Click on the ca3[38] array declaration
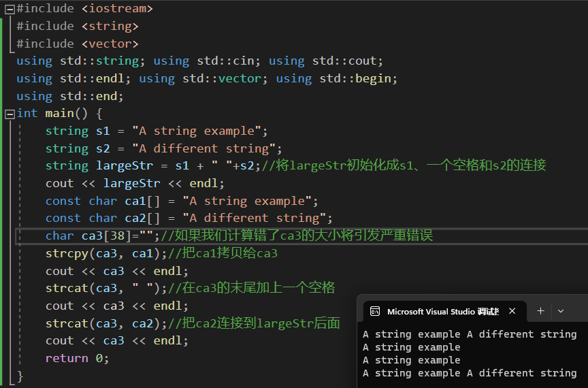The width and height of the screenshot is (588, 388). click(112, 236)
